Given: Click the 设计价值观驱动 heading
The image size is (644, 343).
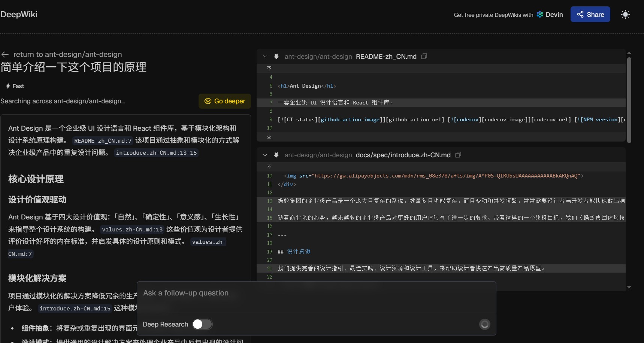Looking at the screenshot, I should [37, 200].
